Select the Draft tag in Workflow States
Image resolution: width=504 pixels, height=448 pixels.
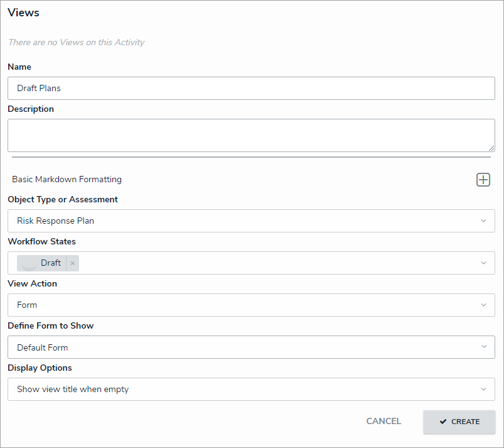click(51, 263)
